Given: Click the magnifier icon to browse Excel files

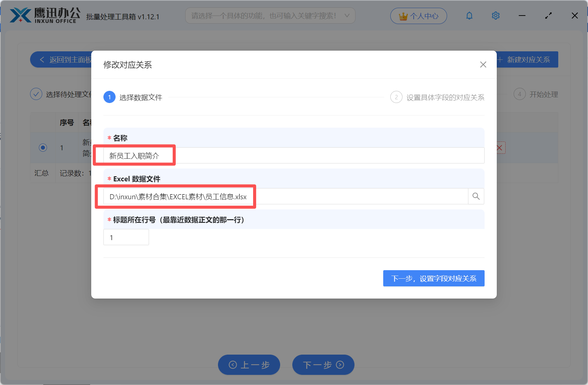Looking at the screenshot, I should click(x=476, y=196).
